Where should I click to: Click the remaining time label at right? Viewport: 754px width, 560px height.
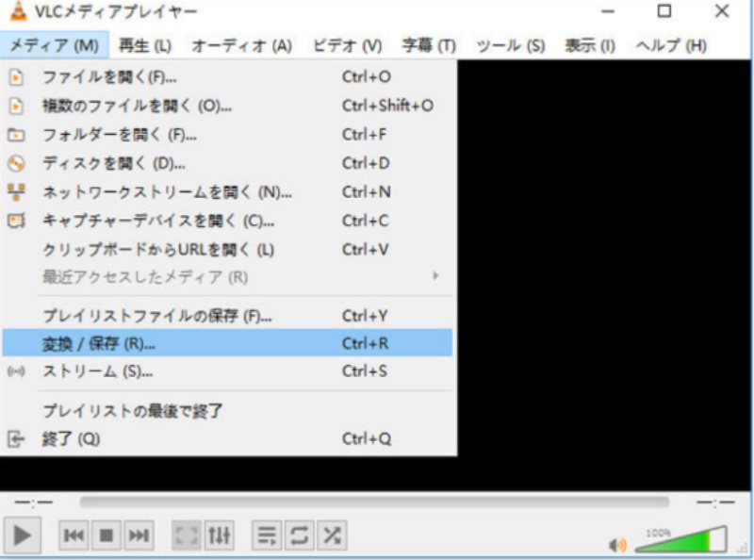tap(715, 502)
